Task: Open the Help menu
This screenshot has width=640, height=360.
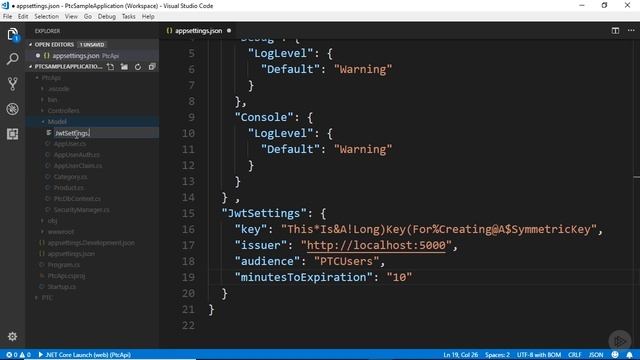Action: tap(148, 16)
